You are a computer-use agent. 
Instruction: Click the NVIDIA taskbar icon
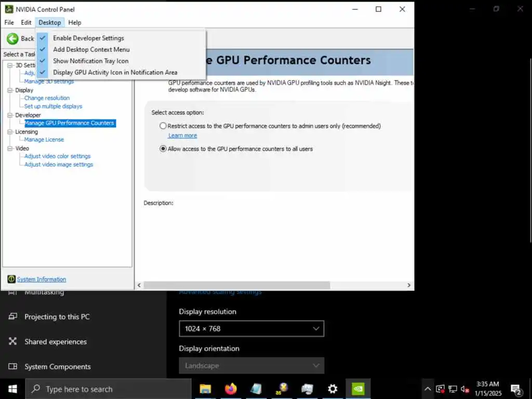pyautogui.click(x=358, y=389)
